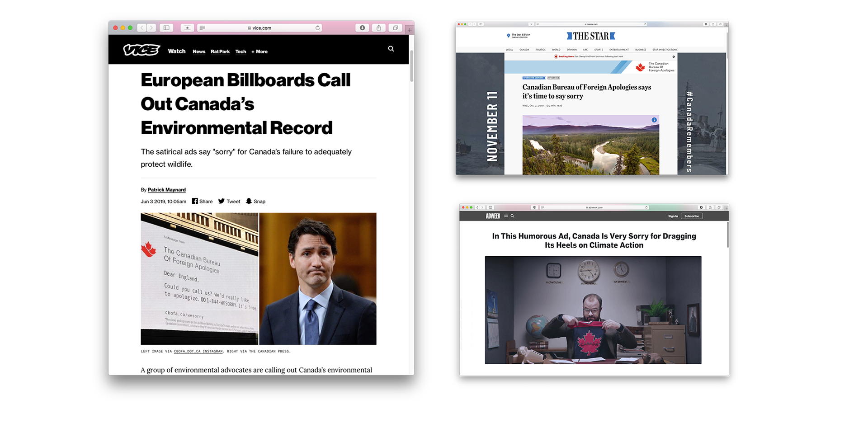
Task: Click the Reader view icon in vice.com address bar
Action: point(202,28)
